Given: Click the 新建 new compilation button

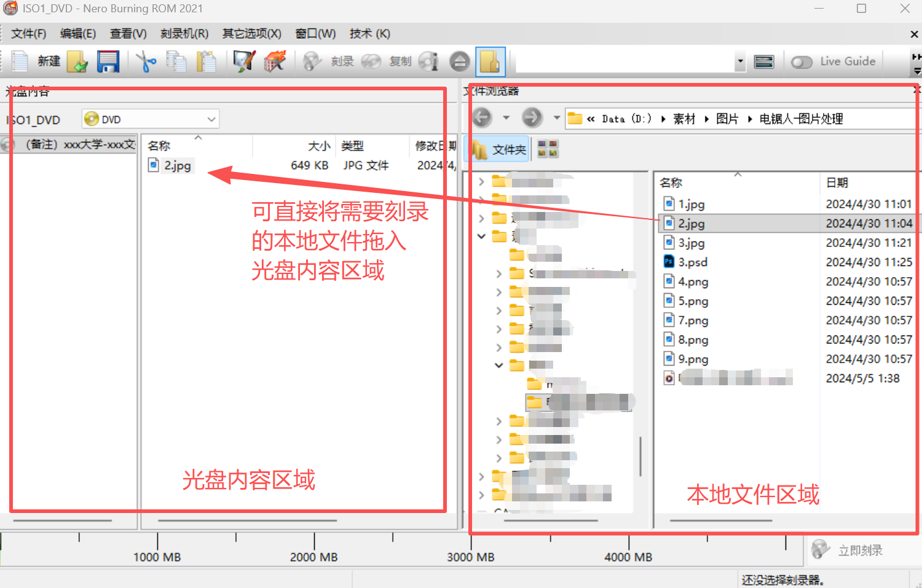Looking at the screenshot, I should pos(37,61).
